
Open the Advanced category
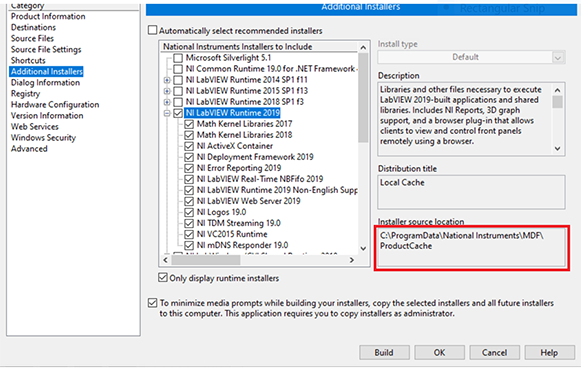coord(29,149)
